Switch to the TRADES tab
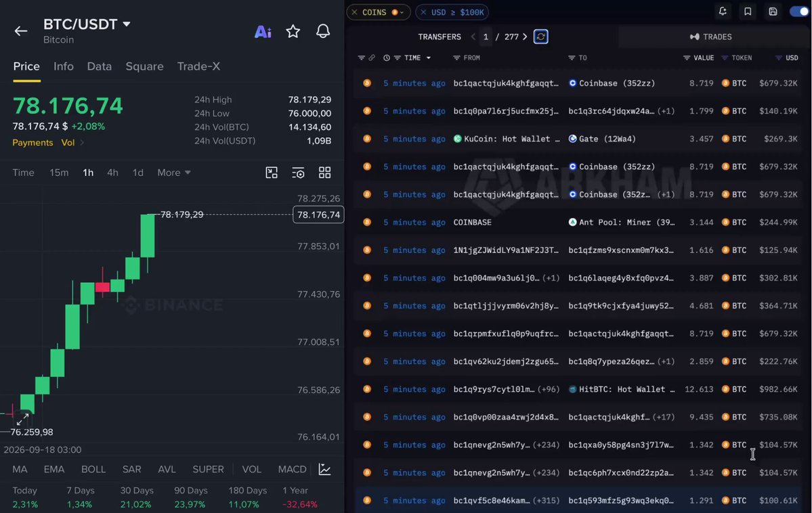The image size is (812, 513). [711, 37]
